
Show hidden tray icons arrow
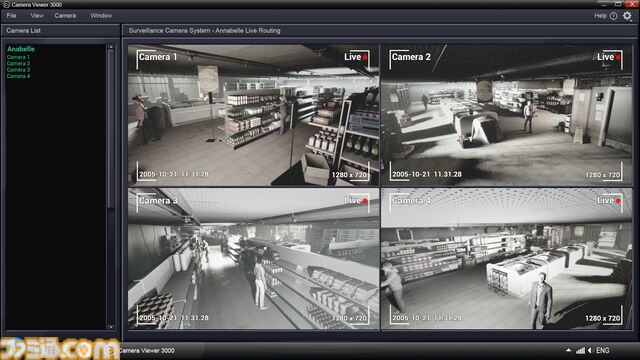[569, 350]
